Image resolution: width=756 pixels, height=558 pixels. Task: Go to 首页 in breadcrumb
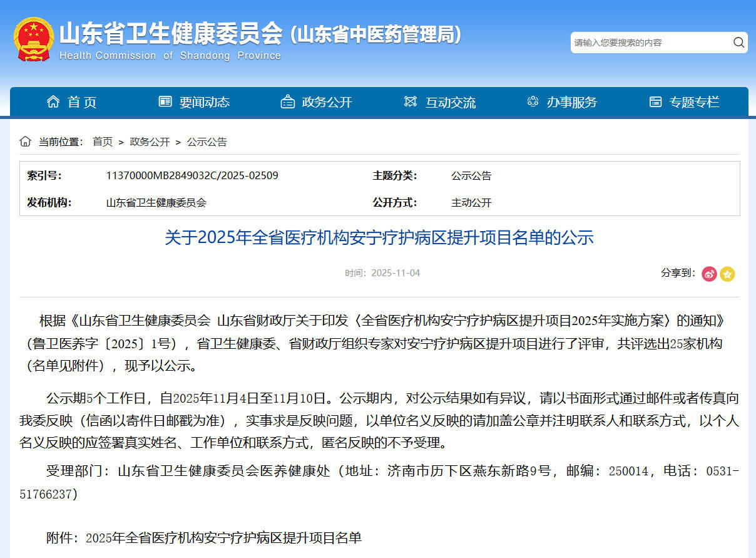pos(103,142)
